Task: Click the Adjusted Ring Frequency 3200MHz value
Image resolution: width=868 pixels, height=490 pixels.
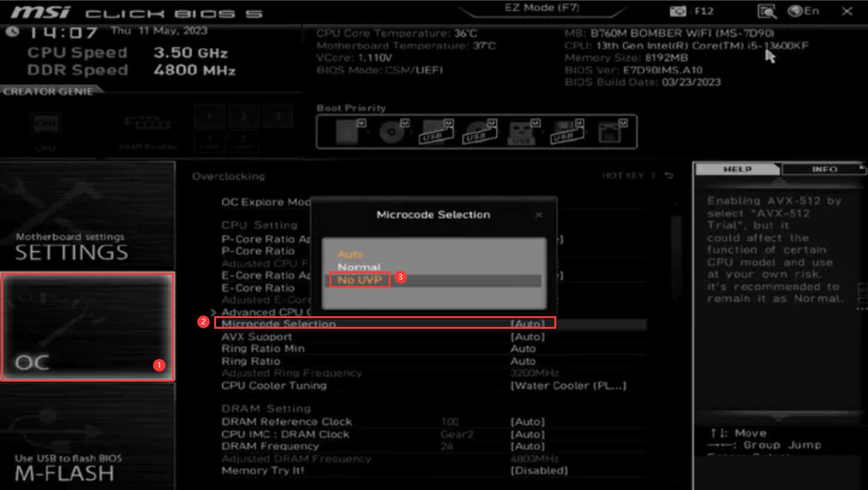Action: (x=534, y=373)
